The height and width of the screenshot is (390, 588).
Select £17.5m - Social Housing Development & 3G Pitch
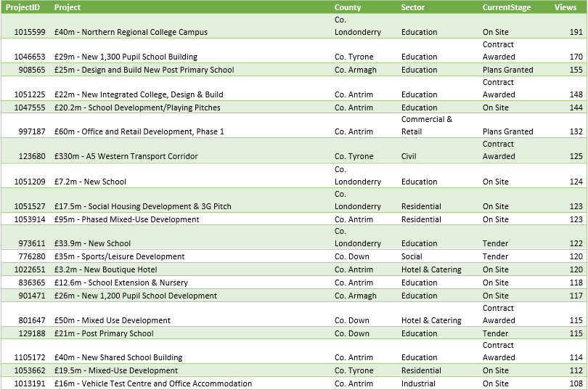tap(143, 207)
